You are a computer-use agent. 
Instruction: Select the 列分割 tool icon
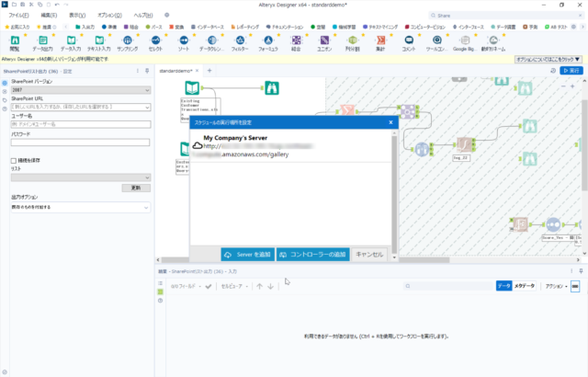click(353, 40)
